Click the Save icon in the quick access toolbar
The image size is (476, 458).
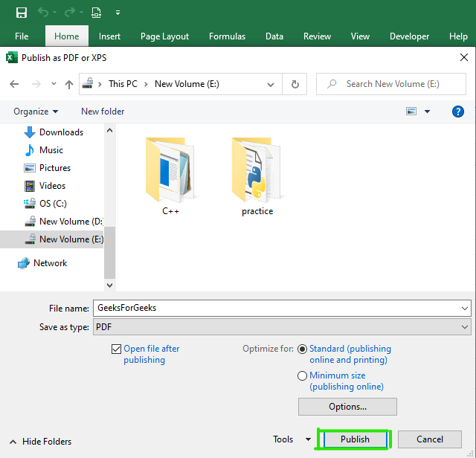coord(22,13)
